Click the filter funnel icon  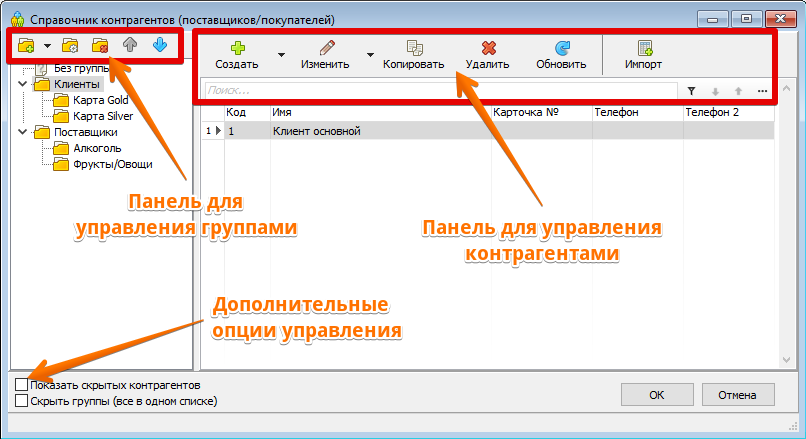(691, 91)
